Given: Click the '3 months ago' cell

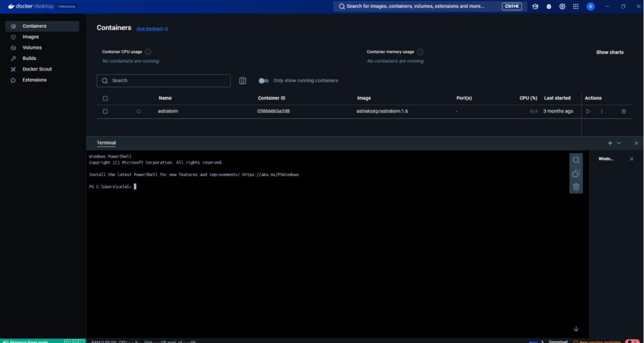Looking at the screenshot, I should click(x=558, y=112).
